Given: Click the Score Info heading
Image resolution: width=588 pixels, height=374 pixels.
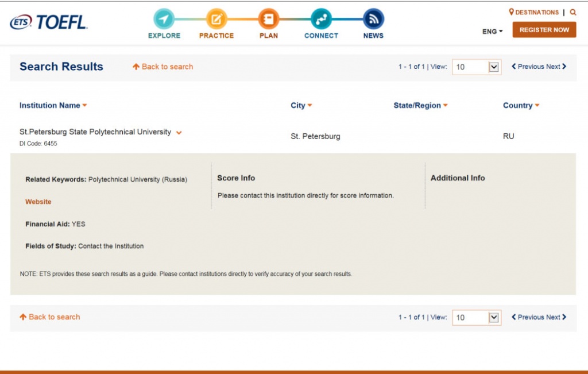Looking at the screenshot, I should (x=236, y=178).
